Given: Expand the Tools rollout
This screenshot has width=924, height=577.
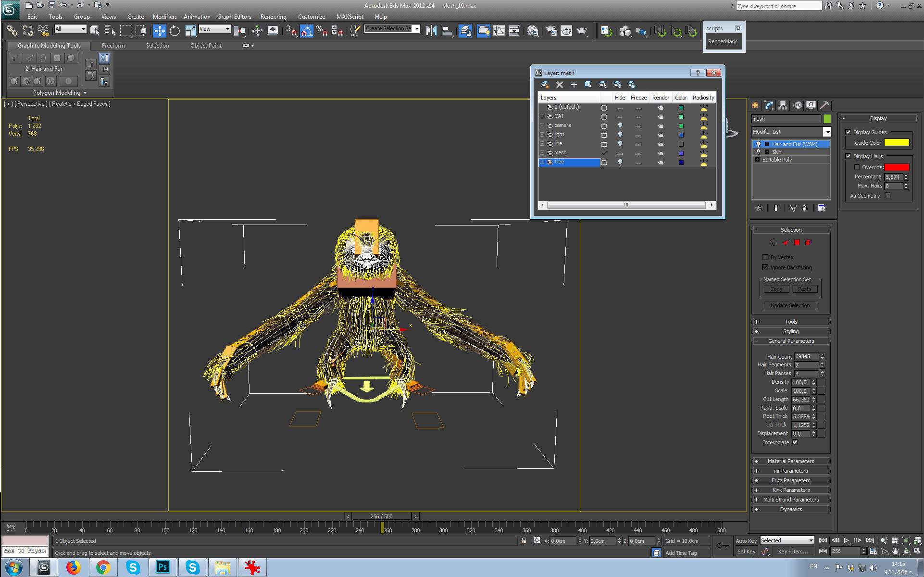Looking at the screenshot, I should pos(791,322).
